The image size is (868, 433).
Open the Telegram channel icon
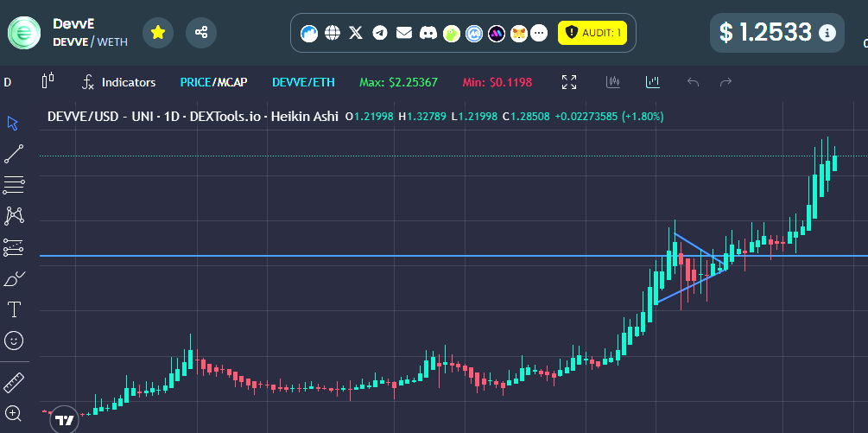tap(380, 33)
